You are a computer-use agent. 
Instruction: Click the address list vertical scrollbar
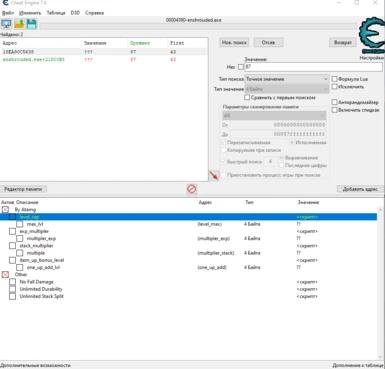(380, 283)
